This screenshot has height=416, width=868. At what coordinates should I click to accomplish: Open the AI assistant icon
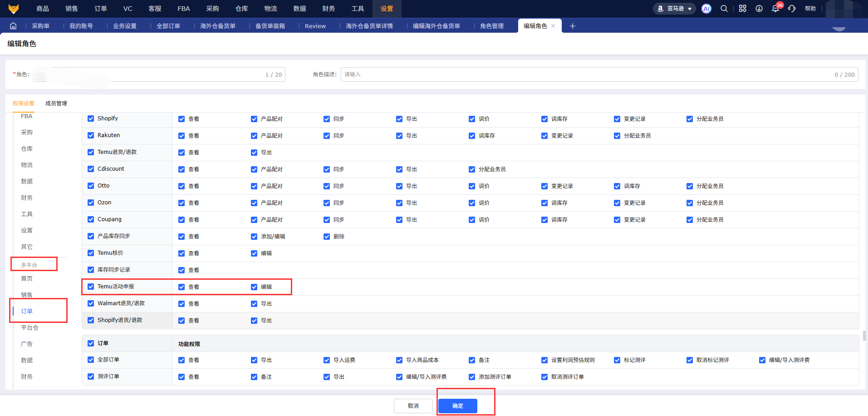point(706,9)
